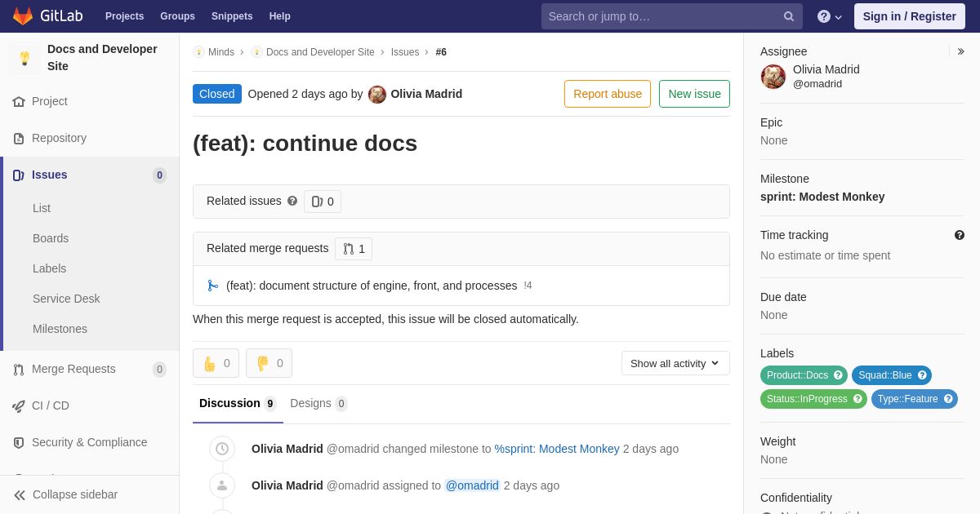This screenshot has height=514, width=980.
Task: Click the Time tracking help icon
Action: 960,235
